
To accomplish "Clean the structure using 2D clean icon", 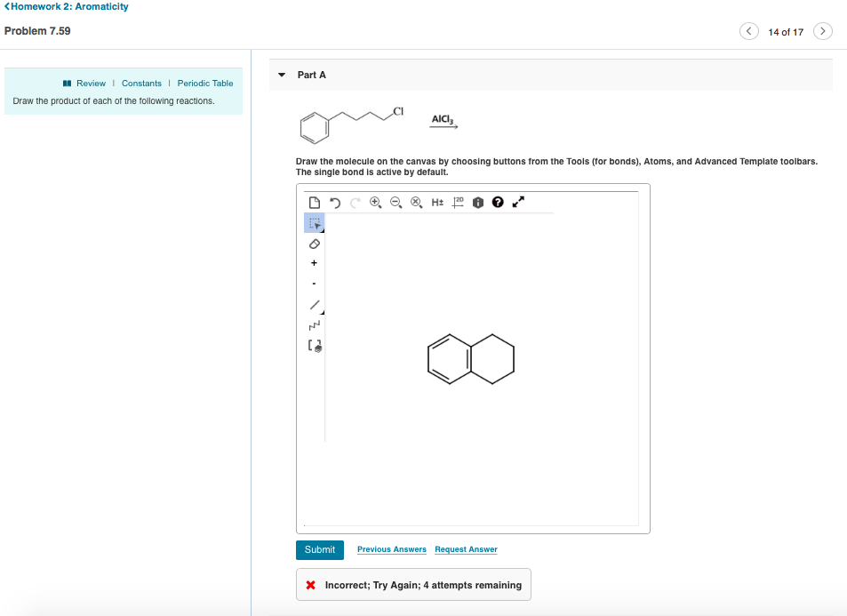I will pyautogui.click(x=456, y=202).
